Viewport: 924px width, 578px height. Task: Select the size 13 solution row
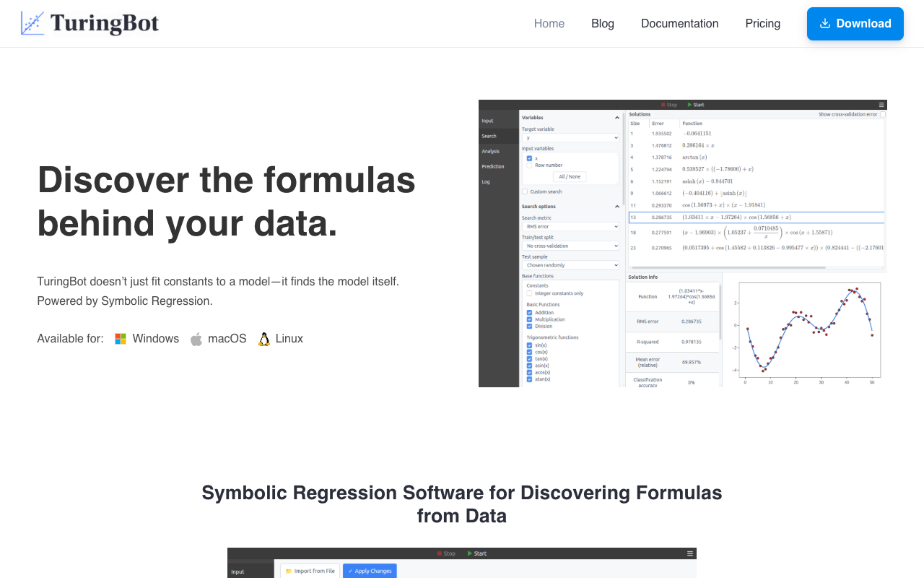pyautogui.click(x=757, y=217)
